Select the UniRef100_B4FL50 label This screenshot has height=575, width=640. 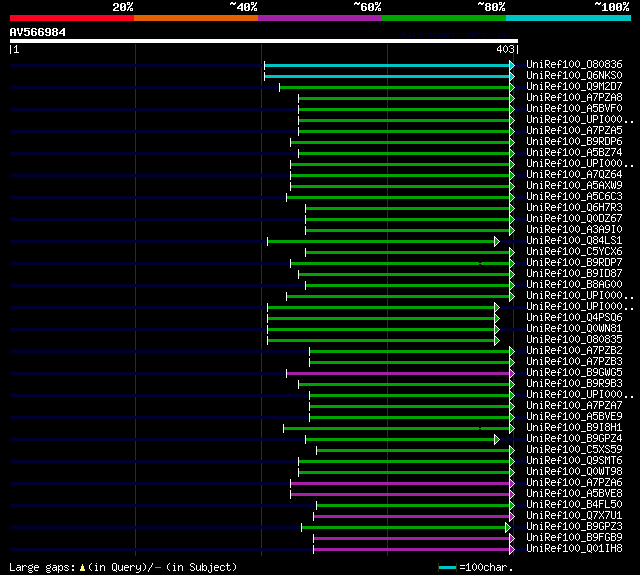tap(574, 505)
